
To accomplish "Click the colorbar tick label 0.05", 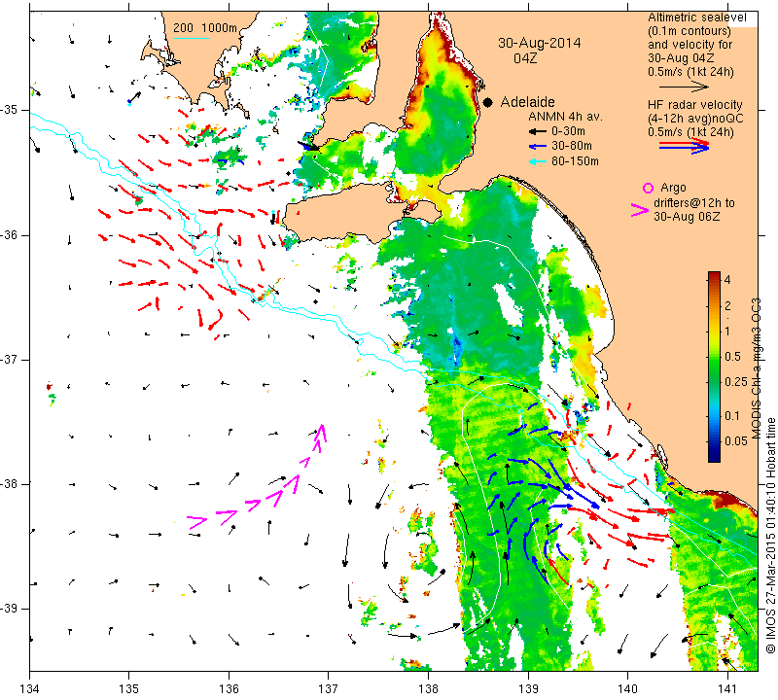I will click(x=736, y=441).
